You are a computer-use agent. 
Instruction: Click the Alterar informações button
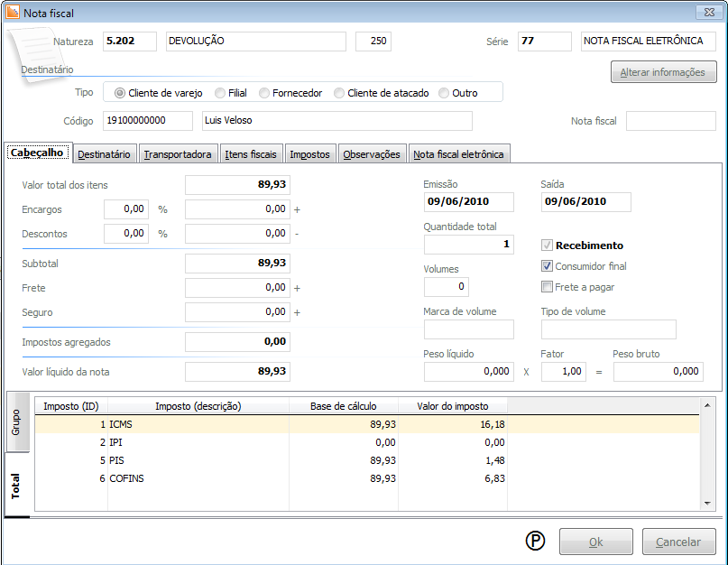663,72
